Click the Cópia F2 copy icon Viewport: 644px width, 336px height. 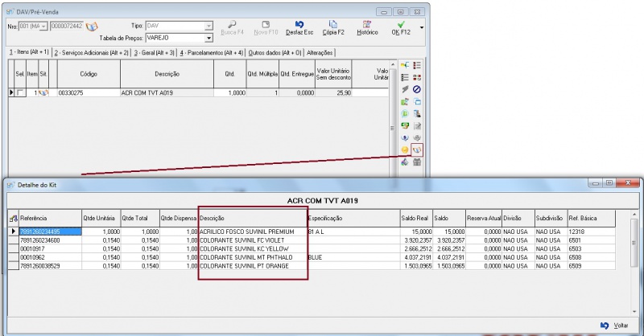coord(333,28)
